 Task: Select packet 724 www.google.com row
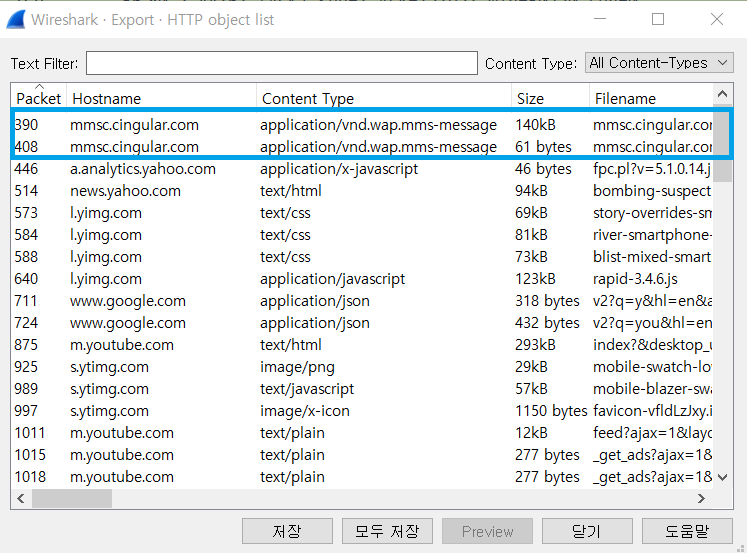(363, 322)
